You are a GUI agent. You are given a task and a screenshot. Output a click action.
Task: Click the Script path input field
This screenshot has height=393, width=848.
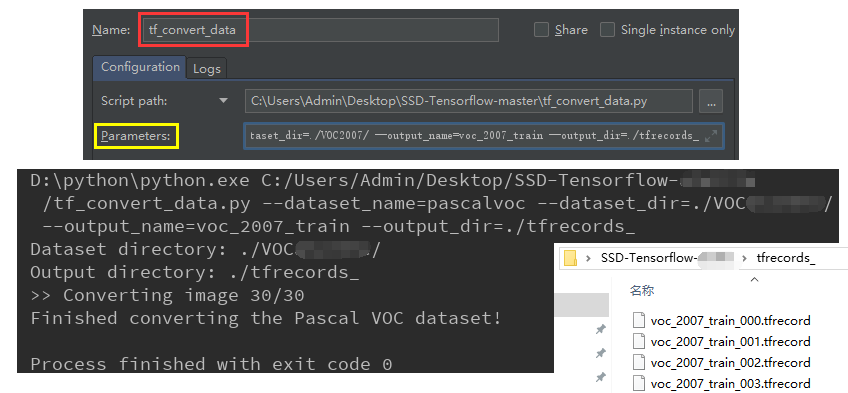click(468, 101)
